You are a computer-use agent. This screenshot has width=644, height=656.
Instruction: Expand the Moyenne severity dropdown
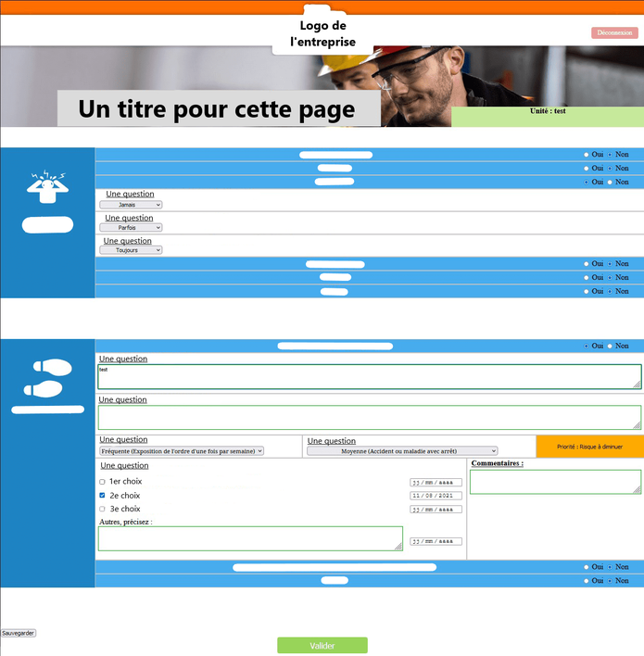coord(402,451)
